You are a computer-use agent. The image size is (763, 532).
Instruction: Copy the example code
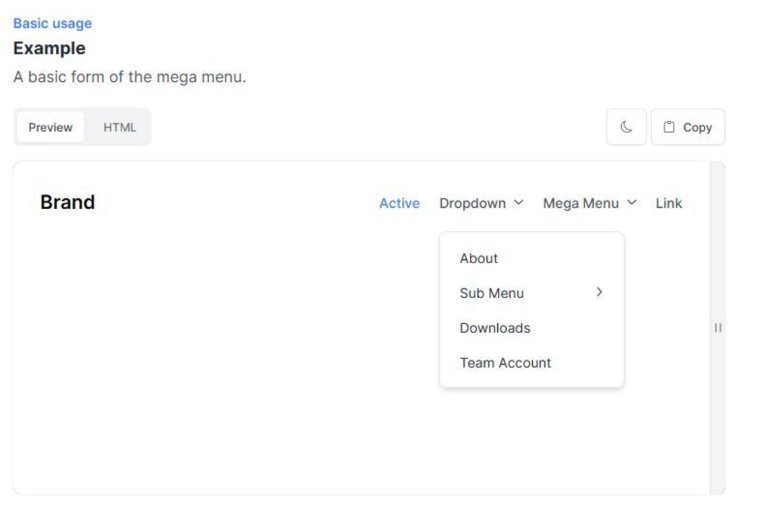click(689, 126)
